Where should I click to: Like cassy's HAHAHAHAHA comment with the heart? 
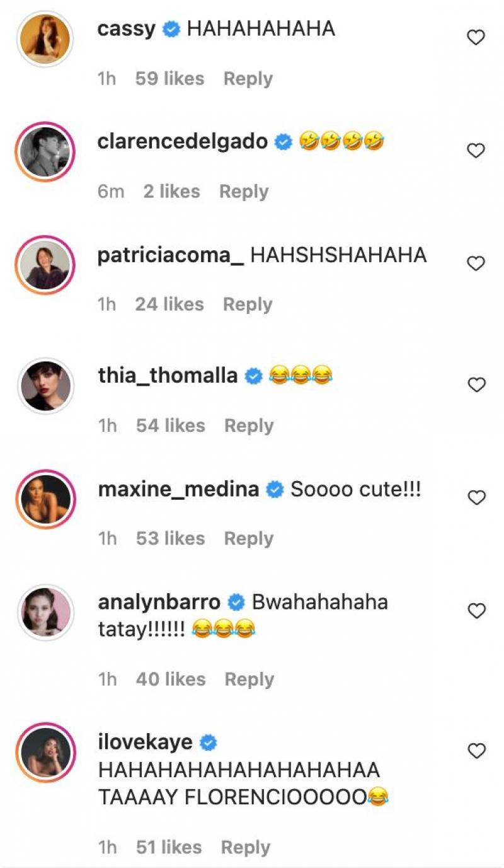point(476,38)
